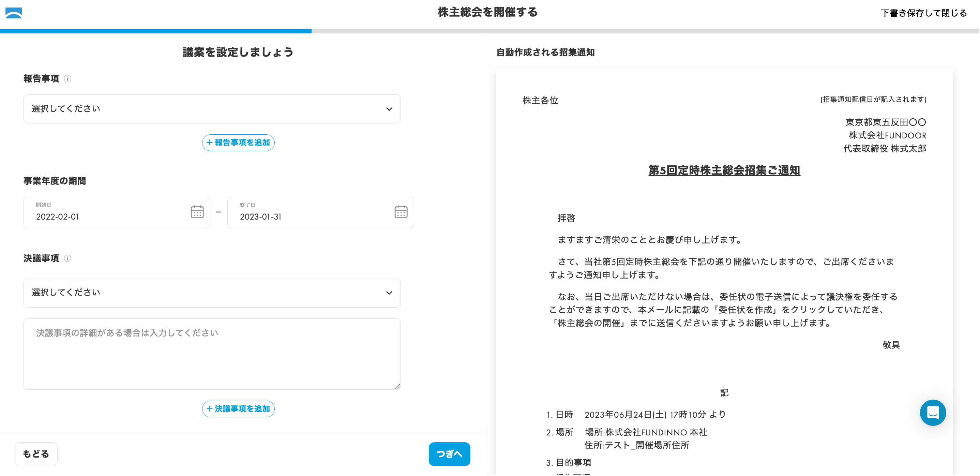Click resize handle of details textarea

397,386
